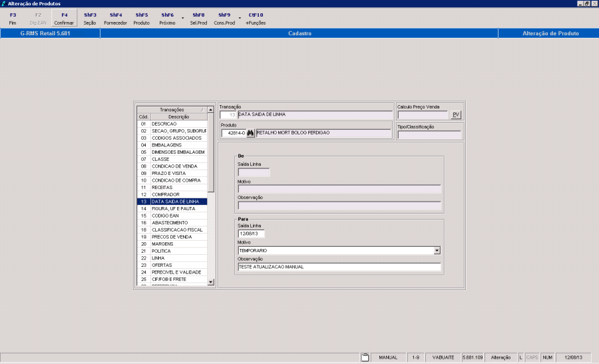Click the Descrição column header
Image resolution: width=599 pixels, height=364 pixels.
click(x=179, y=116)
